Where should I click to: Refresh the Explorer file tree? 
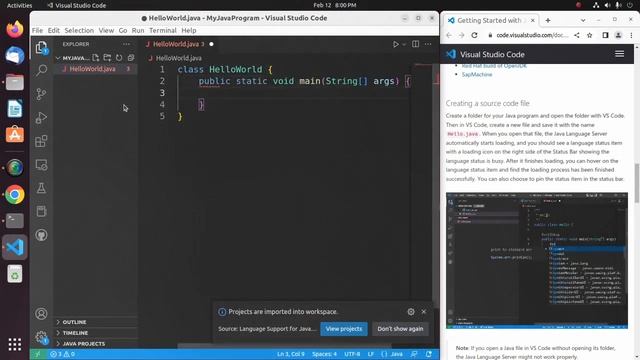point(119,58)
